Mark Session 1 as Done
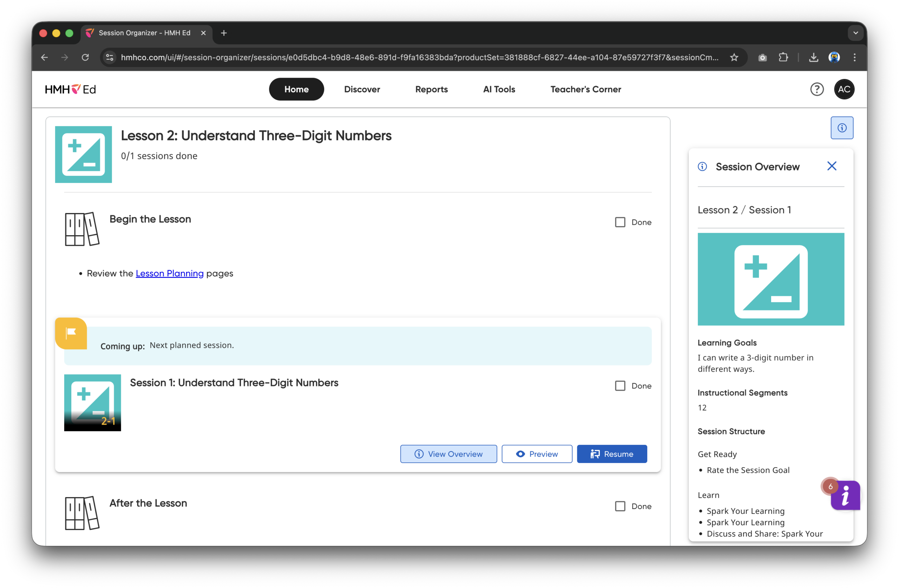Screen dimensions: 899x588 click(x=620, y=385)
